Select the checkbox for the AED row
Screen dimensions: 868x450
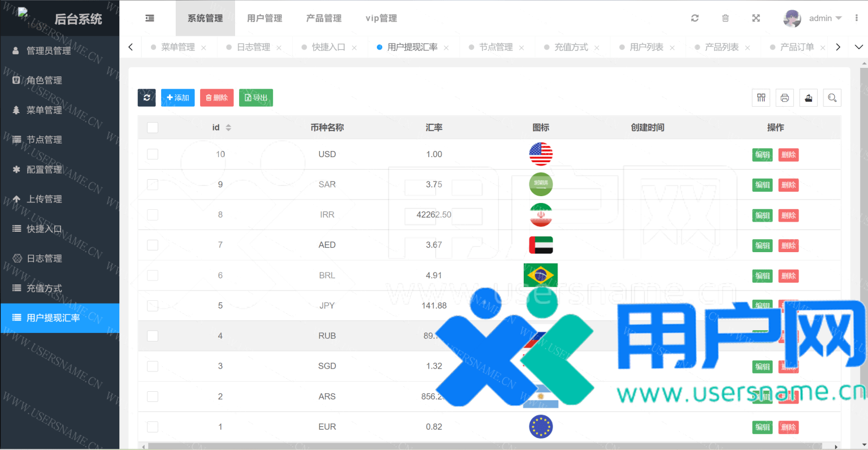click(x=153, y=245)
